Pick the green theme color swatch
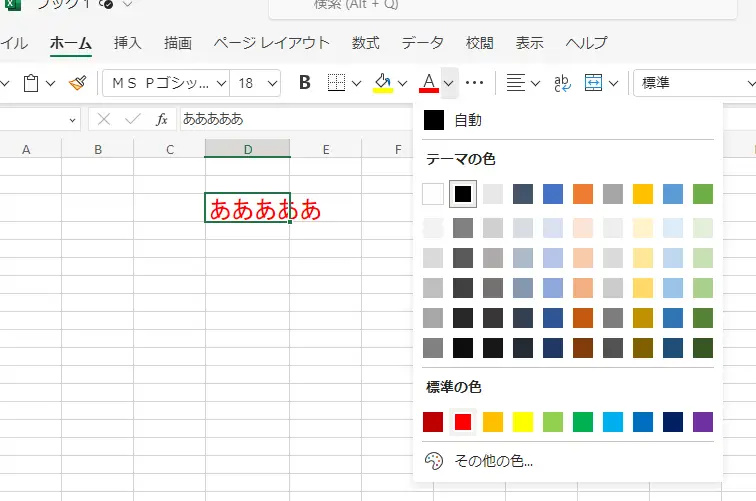The height and width of the screenshot is (501, 756). point(703,194)
